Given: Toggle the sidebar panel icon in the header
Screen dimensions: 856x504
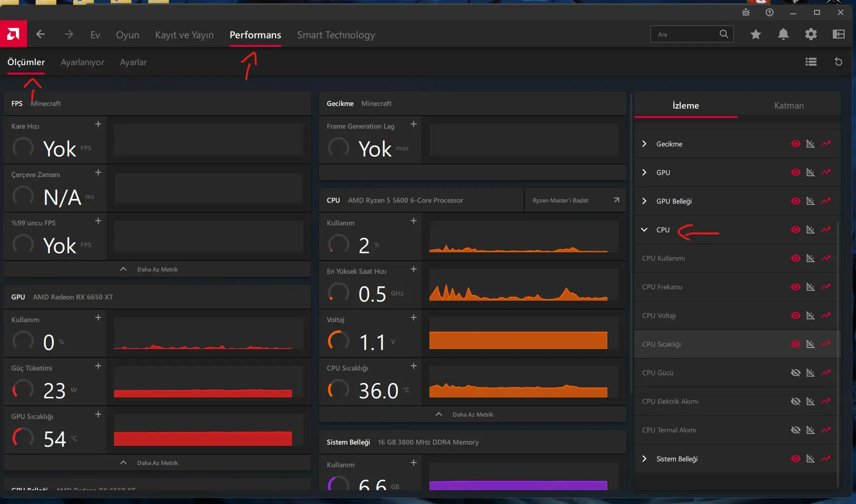Looking at the screenshot, I should [x=839, y=34].
